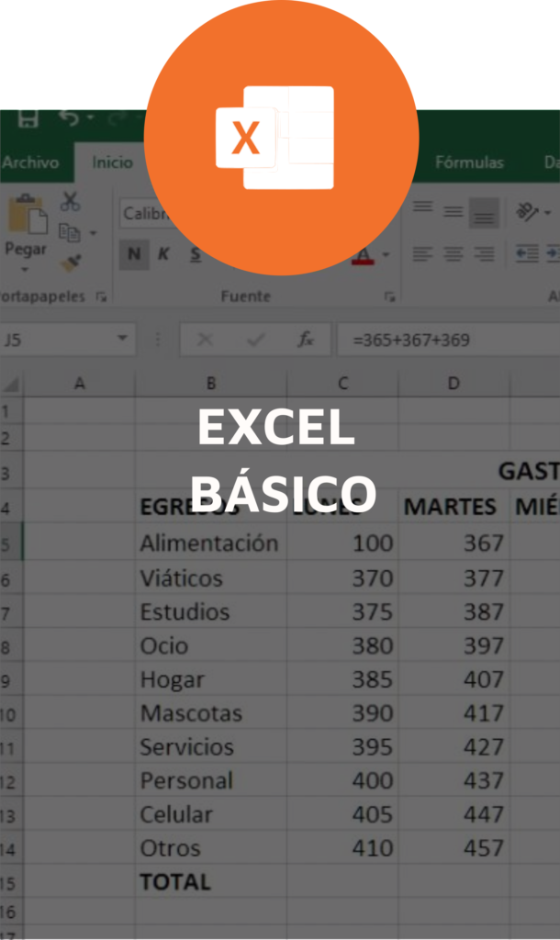Image resolution: width=560 pixels, height=940 pixels.
Task: Click the Calibri font name box
Action: click(144, 214)
